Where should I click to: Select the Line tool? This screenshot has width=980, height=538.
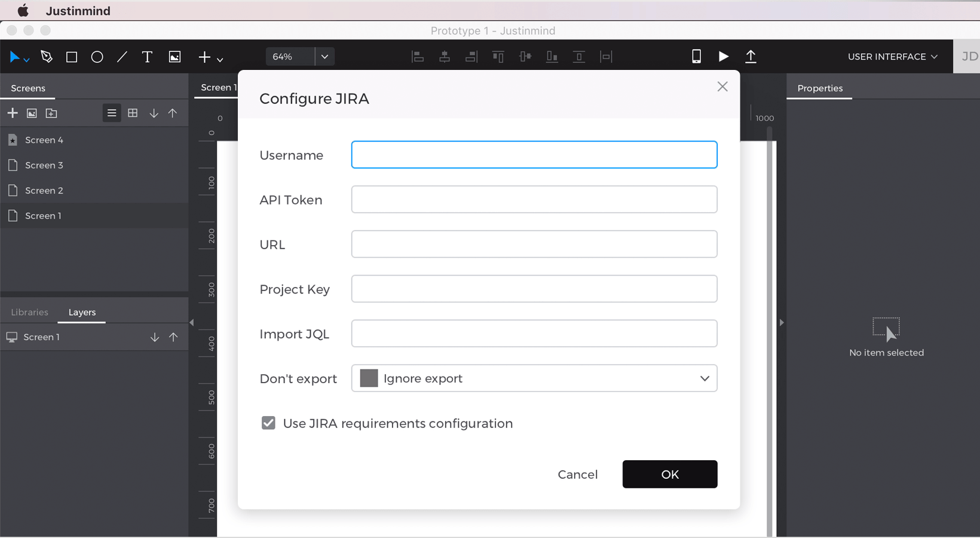click(122, 57)
